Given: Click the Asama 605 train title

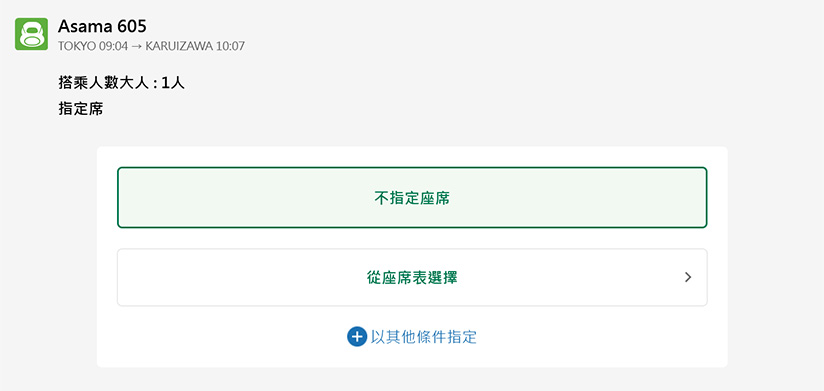Looking at the screenshot, I should click(102, 26).
